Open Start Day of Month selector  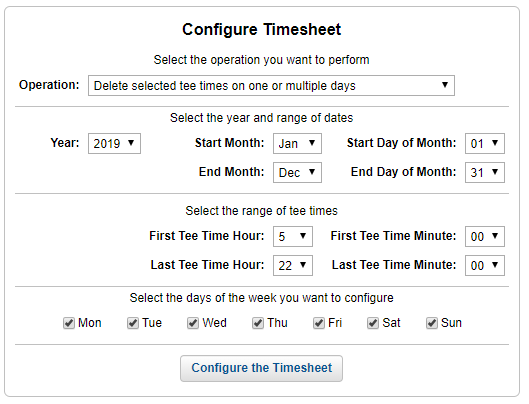[x=485, y=143]
